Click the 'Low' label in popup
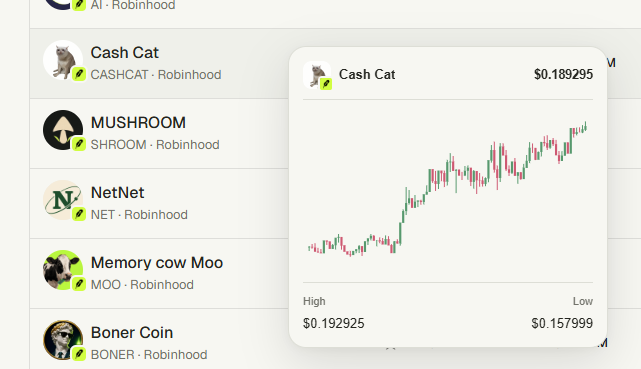This screenshot has height=369, width=641. [583, 301]
